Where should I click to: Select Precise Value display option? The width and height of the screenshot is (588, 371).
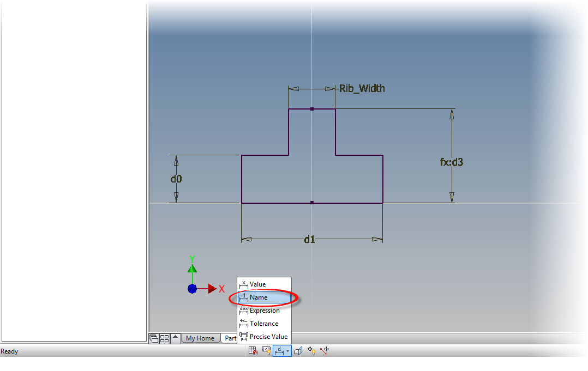264,337
